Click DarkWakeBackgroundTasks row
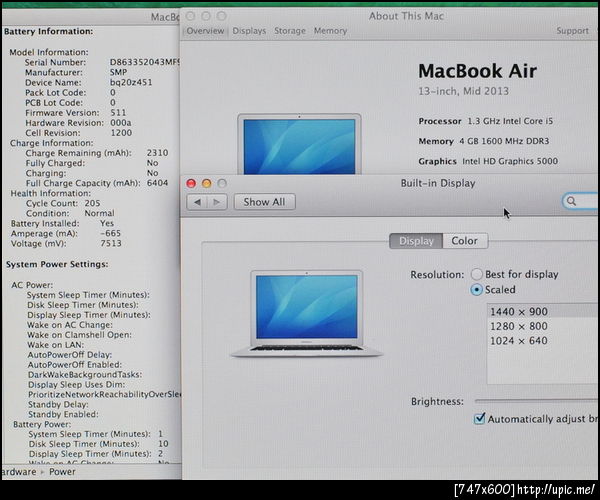The height and width of the screenshot is (500, 600). coord(85,375)
